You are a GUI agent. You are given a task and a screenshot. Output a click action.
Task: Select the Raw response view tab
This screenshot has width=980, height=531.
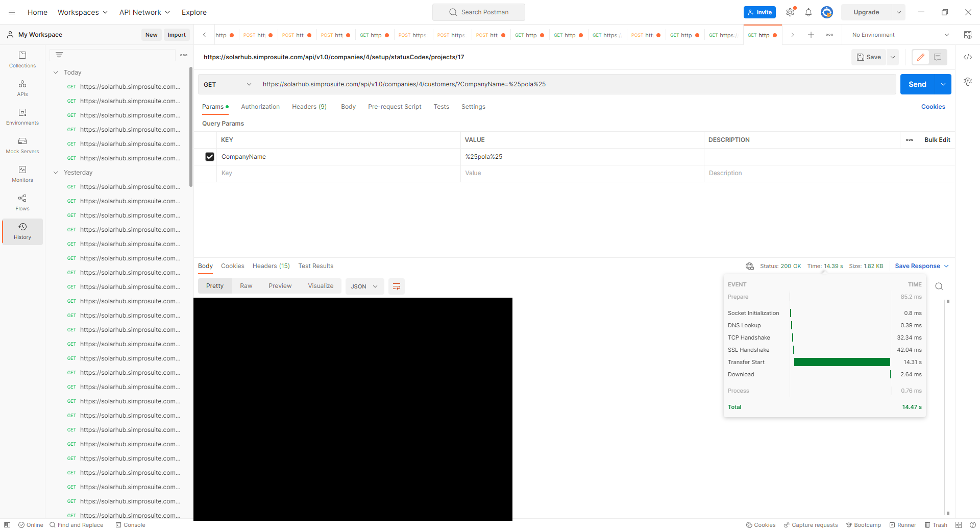coord(246,286)
